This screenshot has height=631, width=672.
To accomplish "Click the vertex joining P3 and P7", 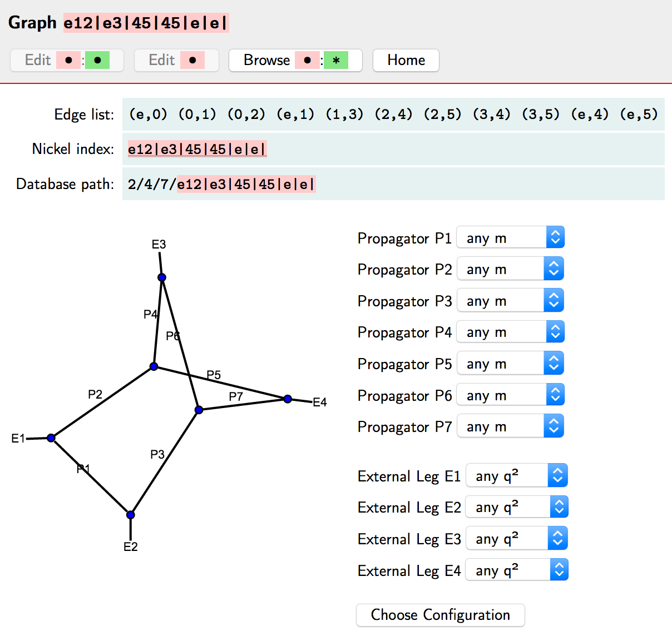I will pos(199,410).
